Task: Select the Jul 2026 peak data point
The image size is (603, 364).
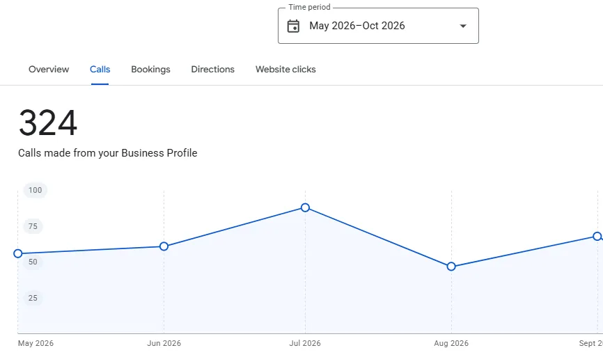Action: (305, 207)
